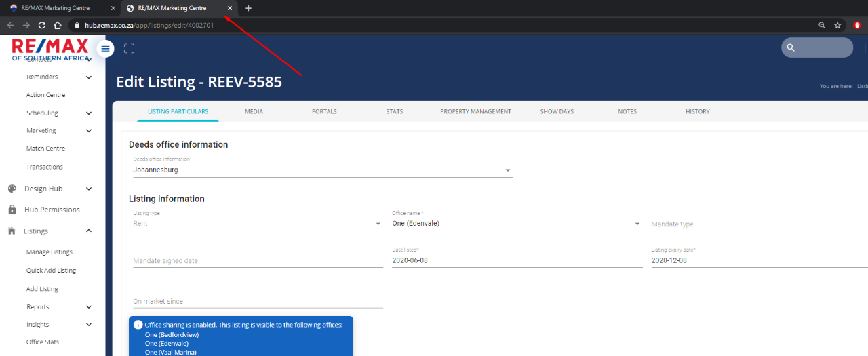
Task: Open browser zoom magnifier icon
Action: [822, 25]
